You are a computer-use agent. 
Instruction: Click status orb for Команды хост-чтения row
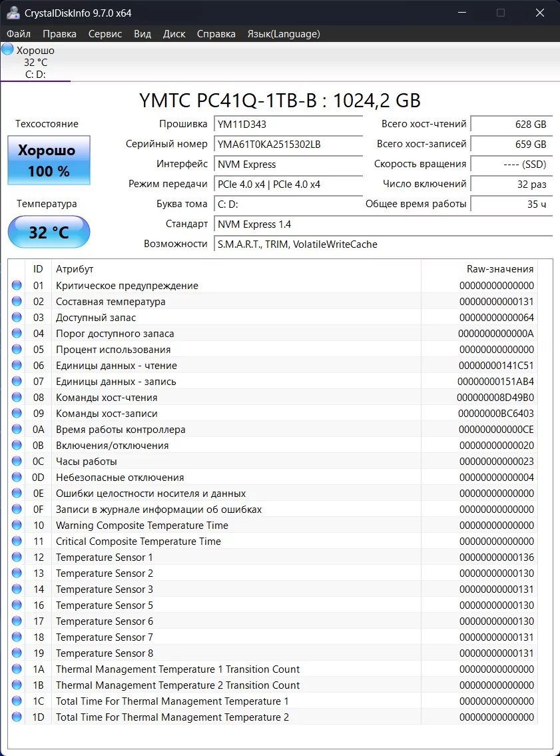17,397
